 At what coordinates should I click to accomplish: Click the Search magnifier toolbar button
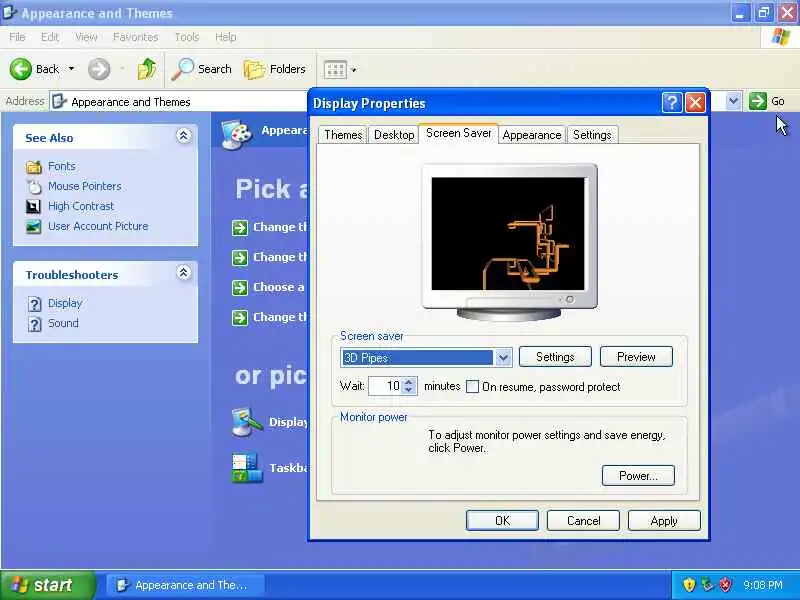[202, 69]
